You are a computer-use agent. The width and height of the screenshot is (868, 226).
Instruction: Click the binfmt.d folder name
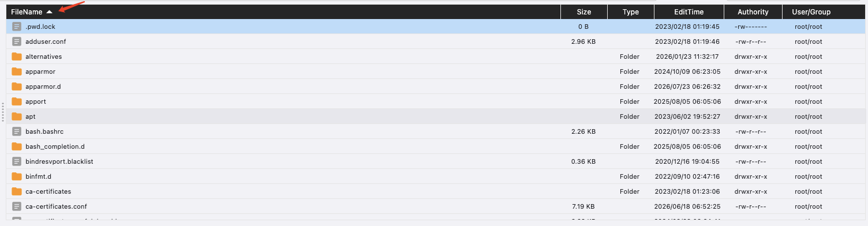(x=39, y=176)
